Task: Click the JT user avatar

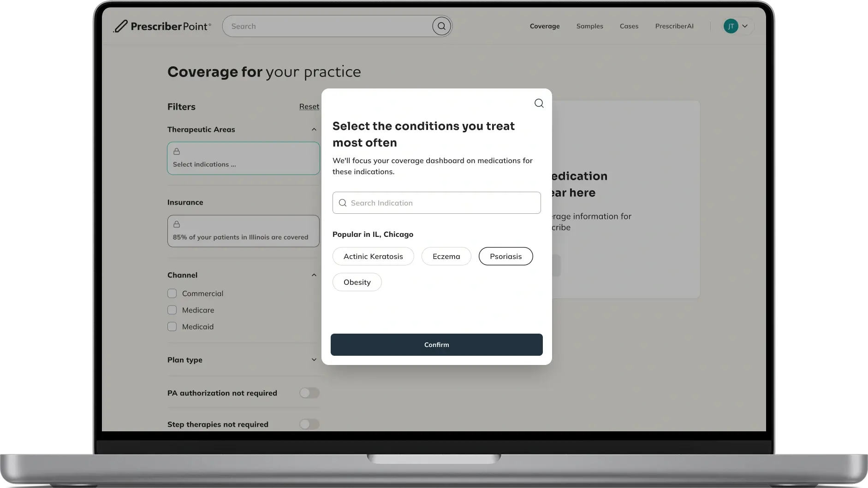Action: [x=731, y=26]
